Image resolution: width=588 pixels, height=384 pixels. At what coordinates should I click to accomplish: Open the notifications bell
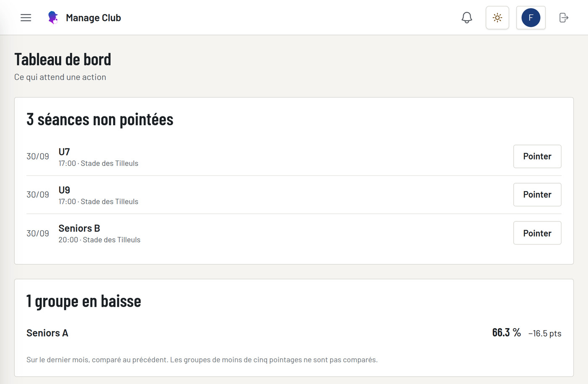pyautogui.click(x=467, y=18)
